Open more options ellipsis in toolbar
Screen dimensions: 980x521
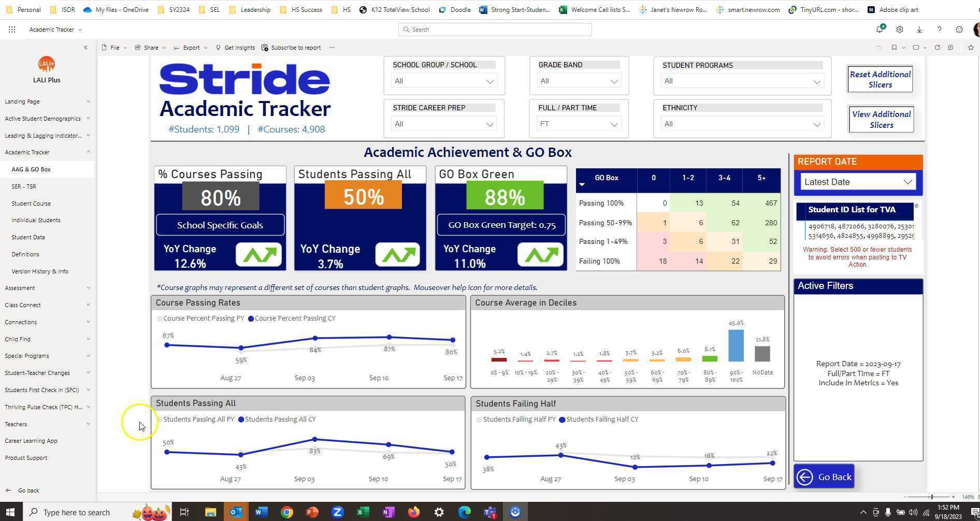(332, 48)
